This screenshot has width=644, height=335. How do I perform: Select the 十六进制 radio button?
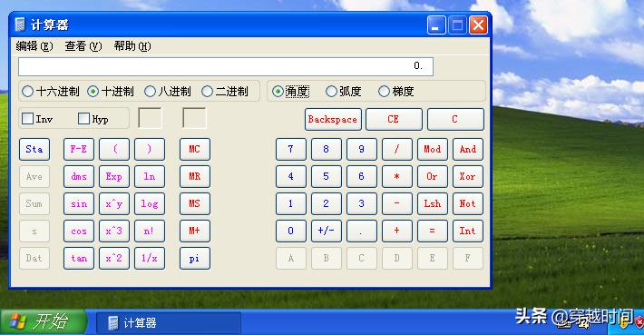[51, 92]
